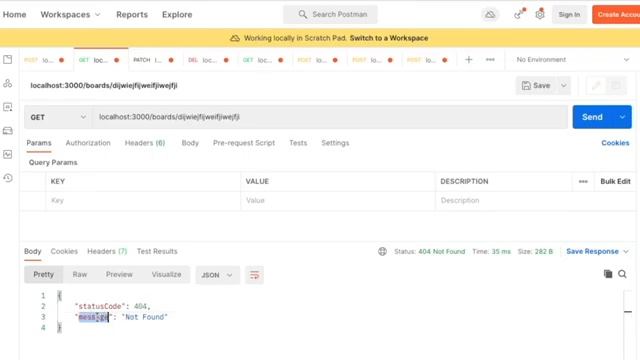Click the network globe icon near Status
The height and width of the screenshot is (360, 640).
pos(382,251)
